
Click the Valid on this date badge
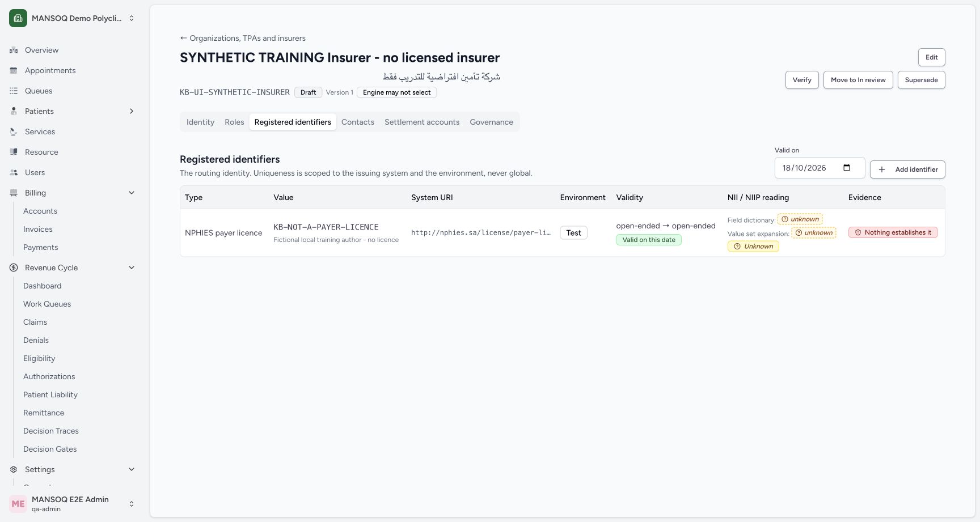tap(649, 240)
